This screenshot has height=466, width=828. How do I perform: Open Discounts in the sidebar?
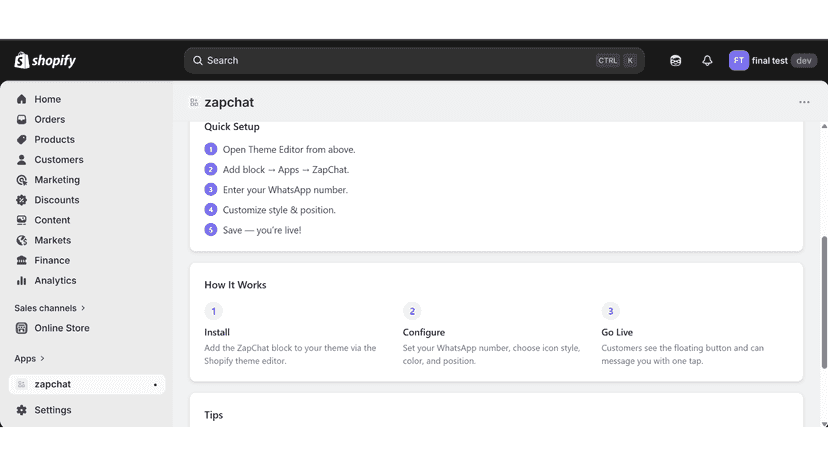57,200
